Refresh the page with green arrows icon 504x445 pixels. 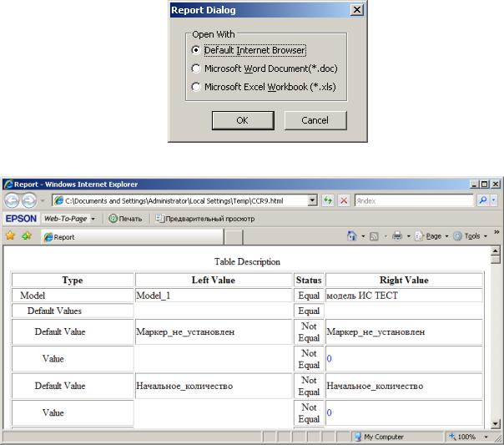(328, 200)
